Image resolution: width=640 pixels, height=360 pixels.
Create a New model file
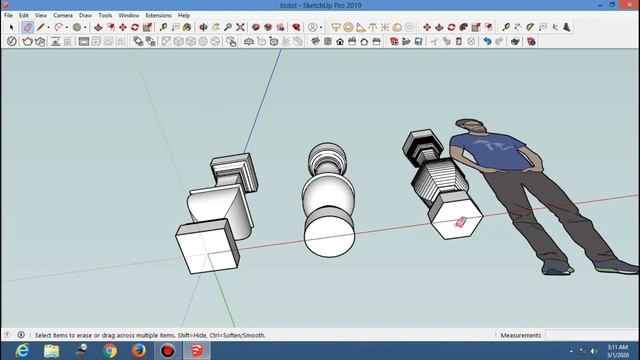coord(394,41)
